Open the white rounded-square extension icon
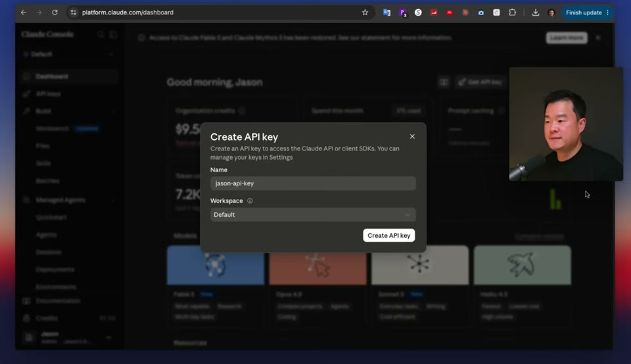 pyautogui.click(x=497, y=12)
